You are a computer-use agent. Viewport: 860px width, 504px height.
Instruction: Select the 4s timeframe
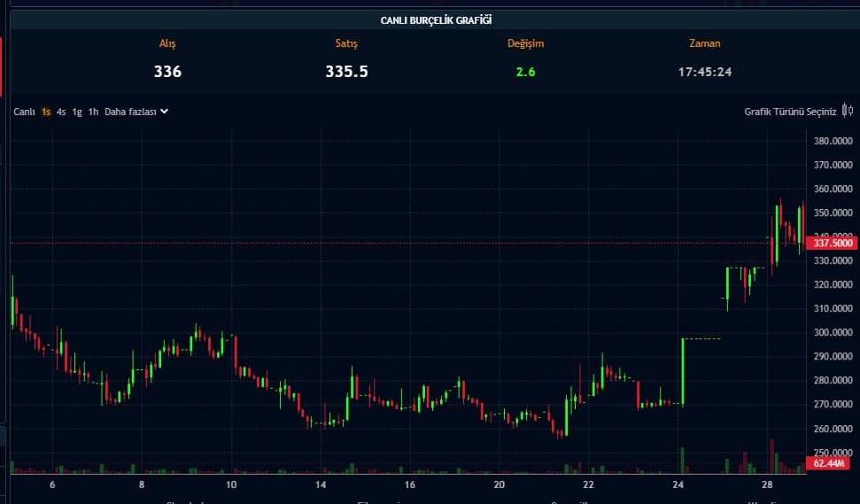click(x=61, y=112)
